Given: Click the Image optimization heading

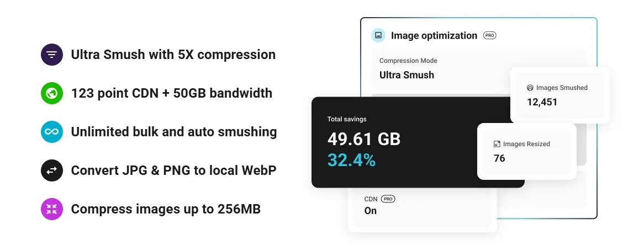Looking at the screenshot, I should click(434, 35).
